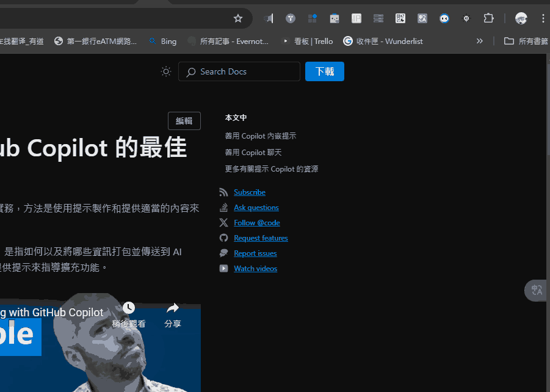Image resolution: width=550 pixels, height=392 pixels.
Task: Focus the Search Docs field
Action: tap(239, 71)
